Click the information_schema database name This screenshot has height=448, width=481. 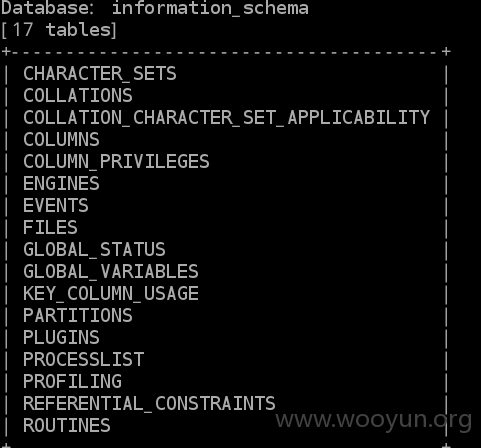coord(210,8)
